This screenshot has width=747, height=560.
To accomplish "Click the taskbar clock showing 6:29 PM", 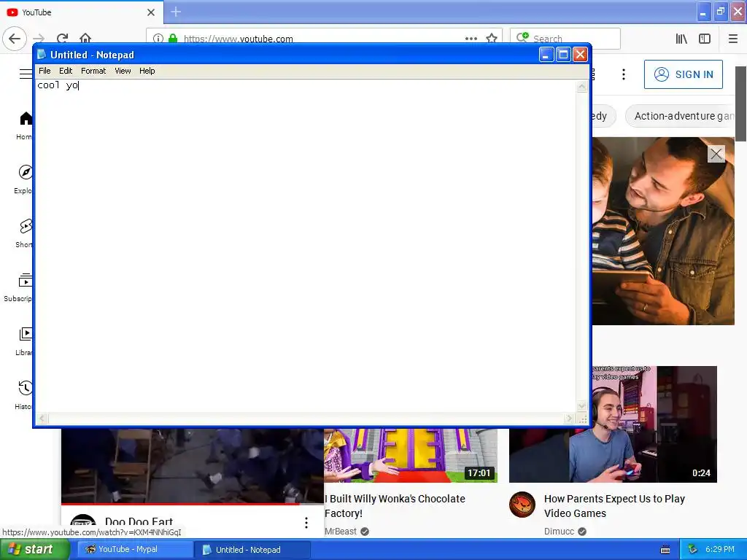I will [719, 550].
